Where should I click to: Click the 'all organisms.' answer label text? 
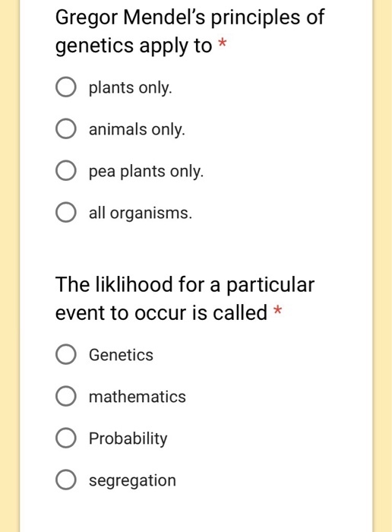[x=141, y=214]
